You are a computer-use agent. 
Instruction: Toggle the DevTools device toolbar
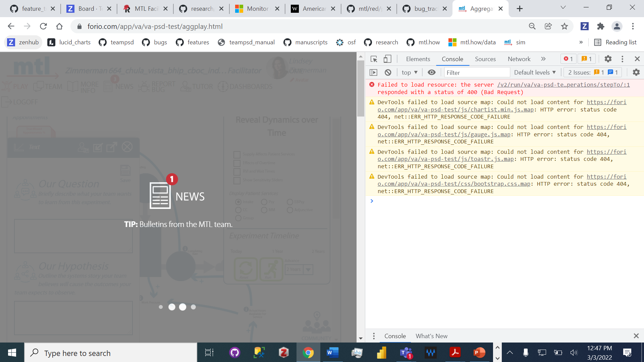(387, 59)
